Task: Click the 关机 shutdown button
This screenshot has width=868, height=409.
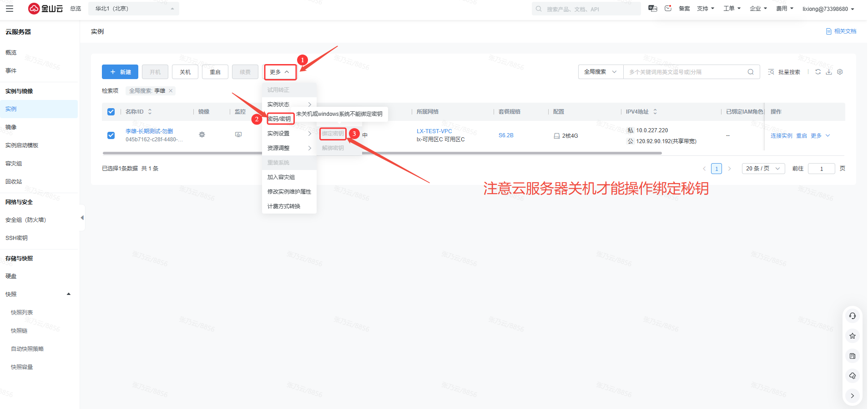Action: tap(185, 72)
